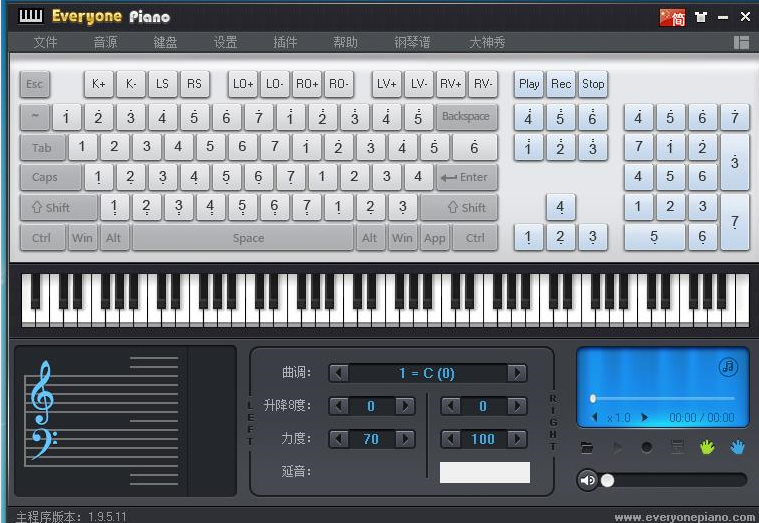Click the LS left sustain key

click(x=162, y=84)
